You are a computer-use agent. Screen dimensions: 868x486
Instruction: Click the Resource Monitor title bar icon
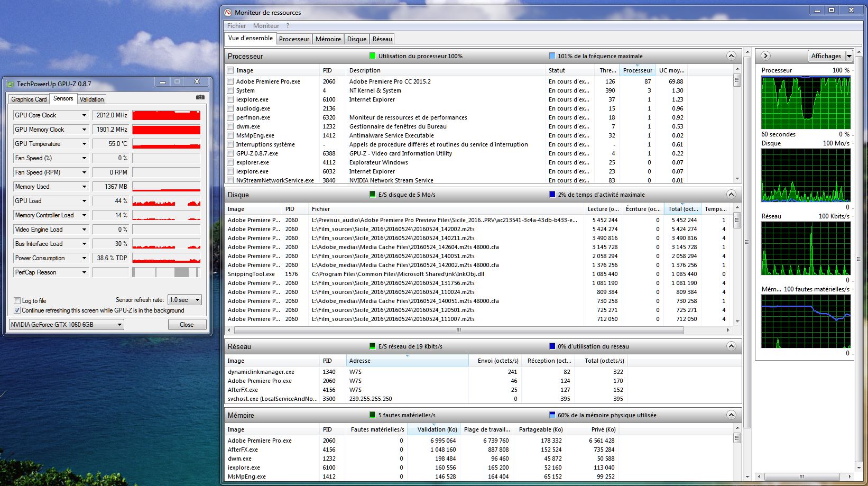(228, 13)
